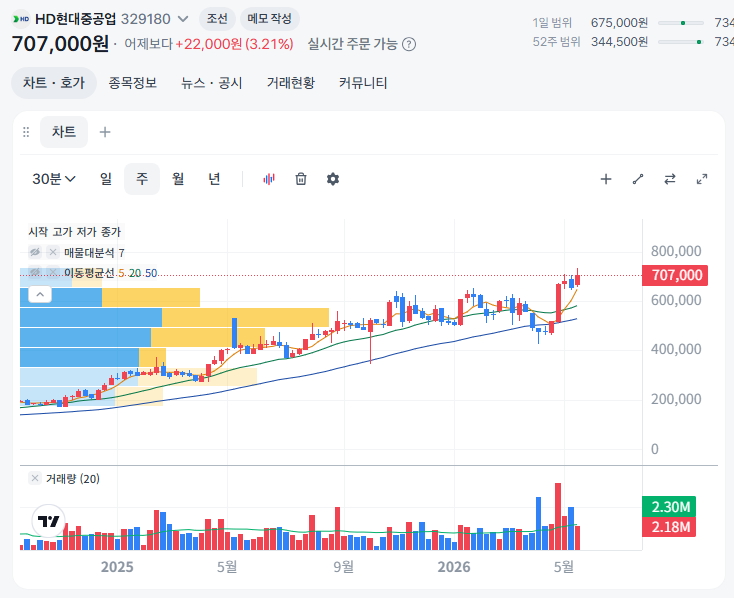Click the swap arrows compare icon
Image resolution: width=734 pixels, height=598 pixels.
pos(669,179)
